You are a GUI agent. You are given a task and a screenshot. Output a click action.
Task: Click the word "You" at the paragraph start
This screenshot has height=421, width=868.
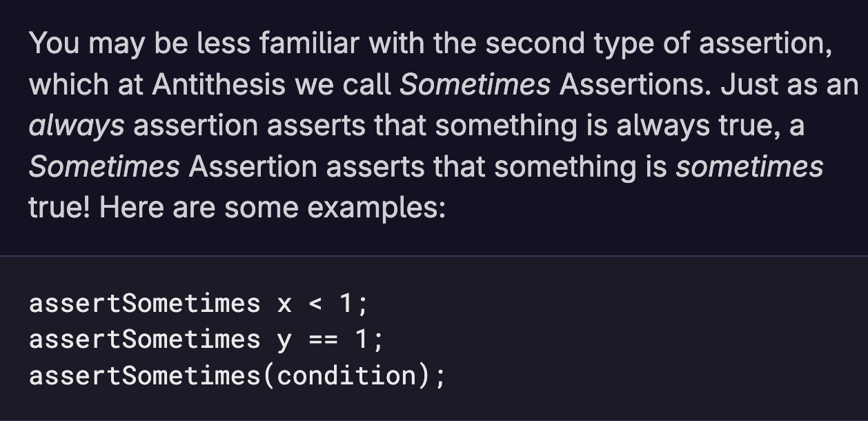(x=54, y=44)
